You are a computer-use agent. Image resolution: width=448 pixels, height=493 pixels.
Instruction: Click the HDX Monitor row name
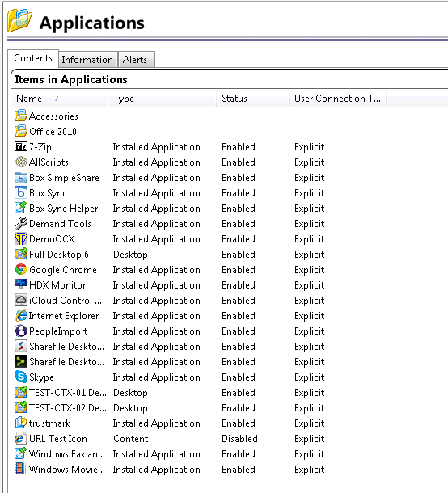pos(57,285)
